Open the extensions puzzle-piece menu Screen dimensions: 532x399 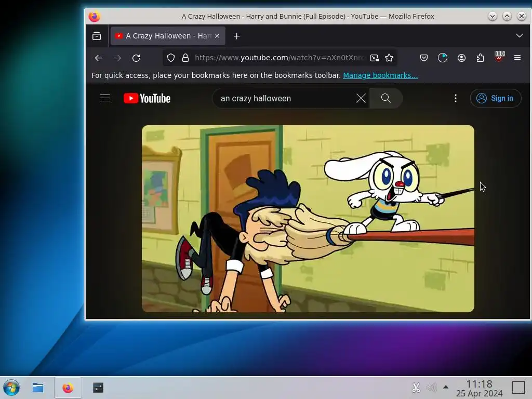[480, 58]
